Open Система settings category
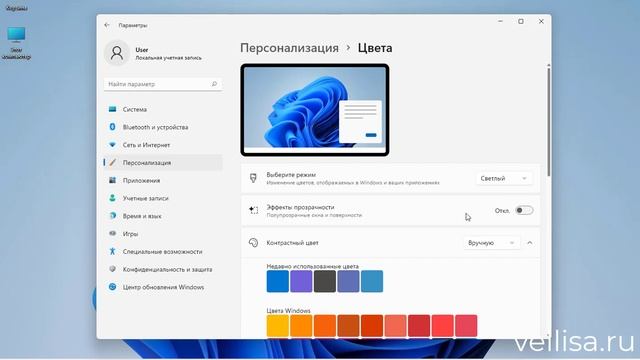The height and width of the screenshot is (360, 640). (163, 109)
